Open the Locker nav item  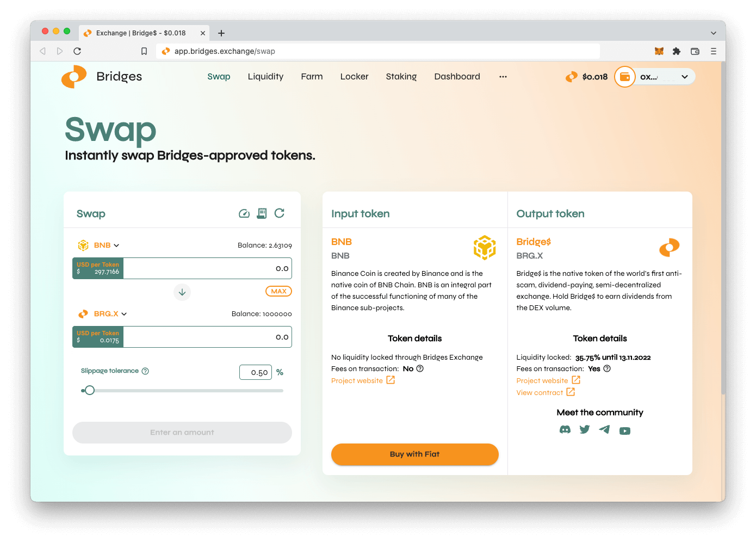[355, 77]
